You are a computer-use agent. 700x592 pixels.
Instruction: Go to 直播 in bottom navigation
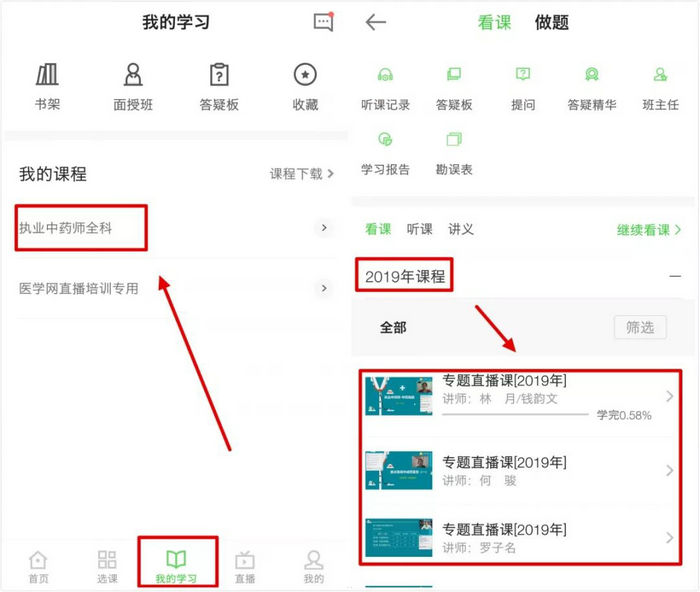[244, 566]
